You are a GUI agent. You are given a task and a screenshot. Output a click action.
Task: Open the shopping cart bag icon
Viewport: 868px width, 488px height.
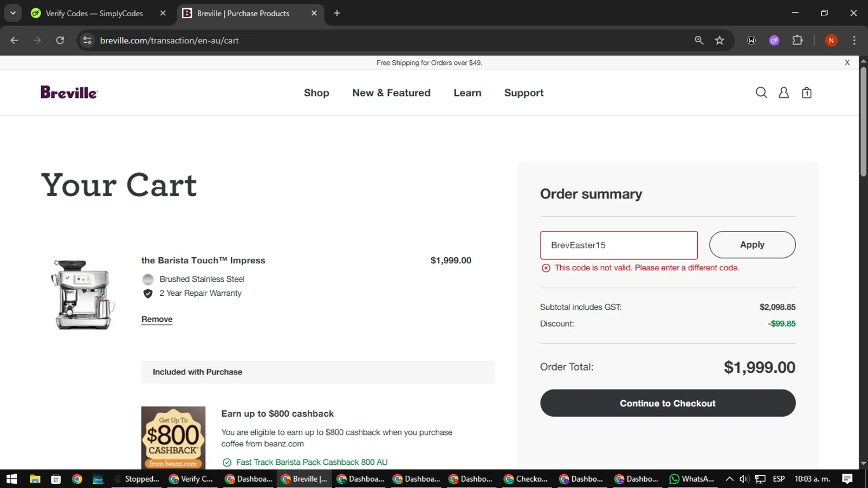click(807, 93)
